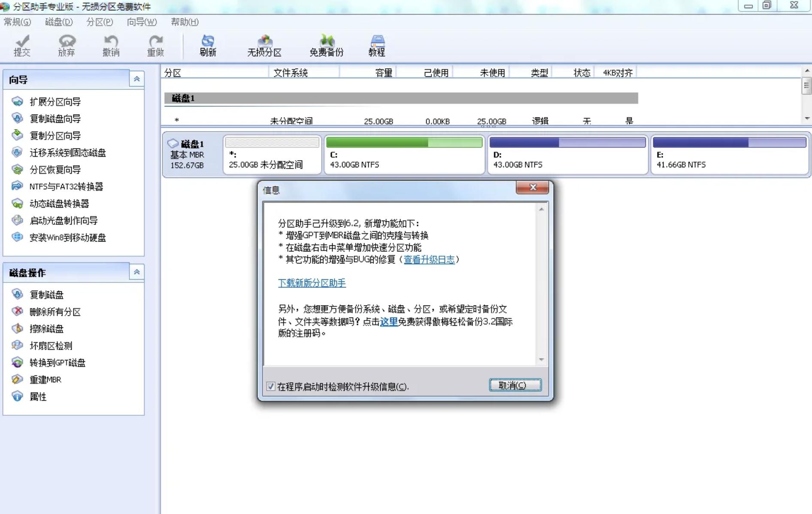Screen dimensions: 812x514
Task: Click the 已使用 column header
Action: 424,73
